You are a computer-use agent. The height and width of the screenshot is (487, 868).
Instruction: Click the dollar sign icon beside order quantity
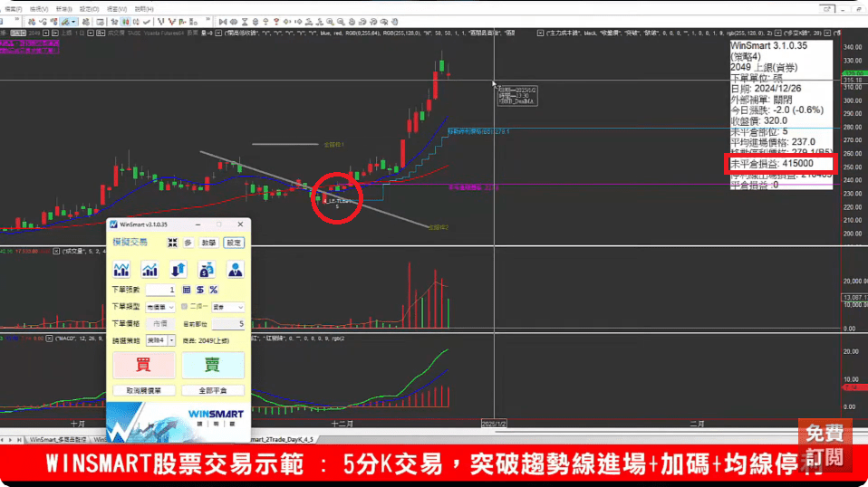coord(200,290)
